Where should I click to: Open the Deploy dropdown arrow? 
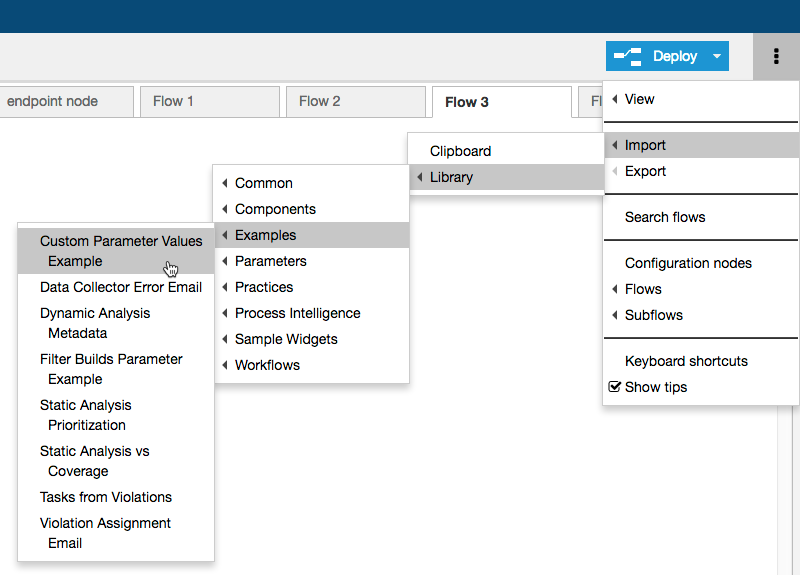tap(717, 56)
